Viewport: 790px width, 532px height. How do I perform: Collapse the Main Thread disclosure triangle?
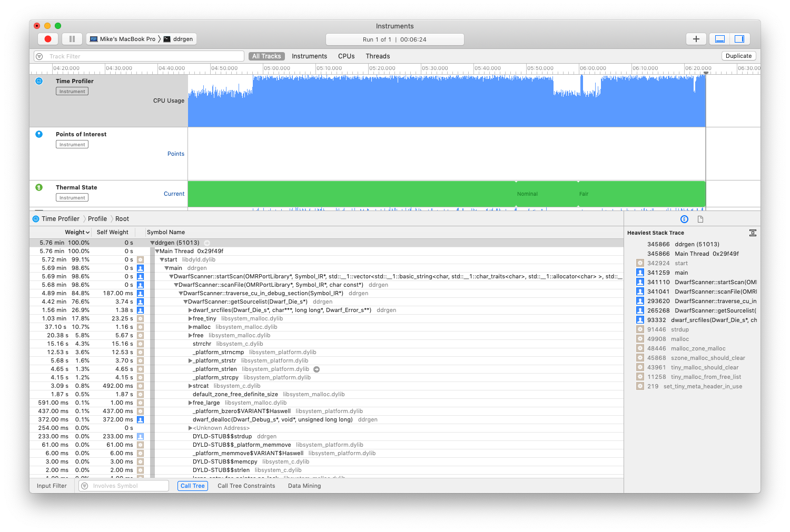click(x=156, y=251)
